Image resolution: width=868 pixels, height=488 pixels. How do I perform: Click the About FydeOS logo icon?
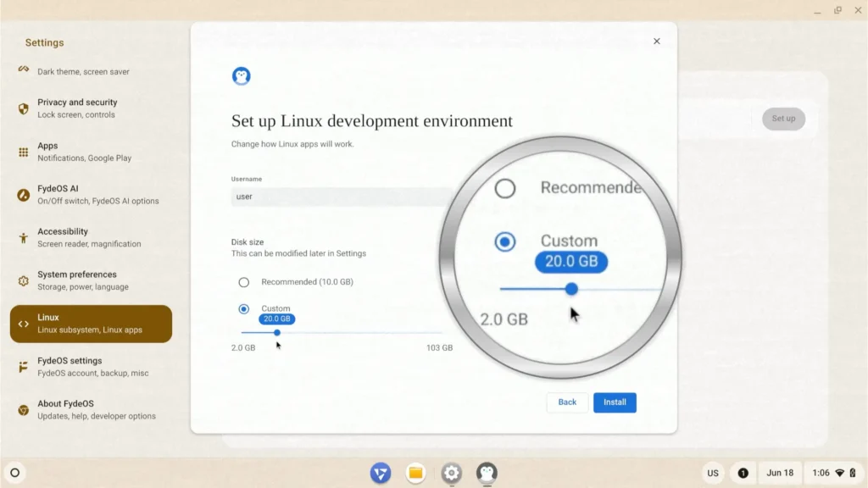[23, 410]
